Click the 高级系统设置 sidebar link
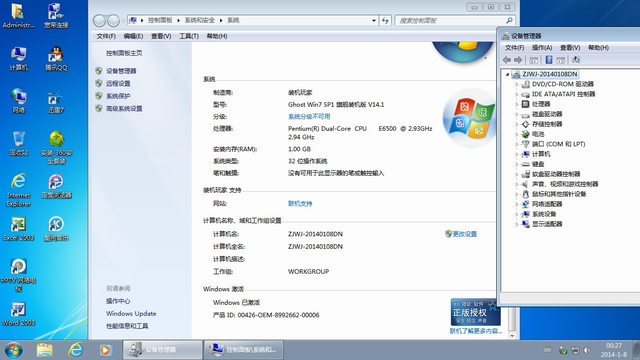 124,109
